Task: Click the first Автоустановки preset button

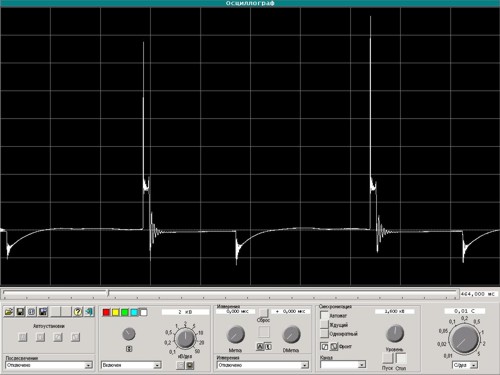Action: tap(23, 337)
